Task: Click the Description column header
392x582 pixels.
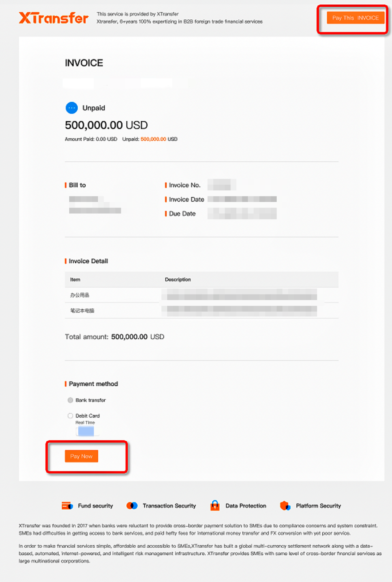Action: 178,279
